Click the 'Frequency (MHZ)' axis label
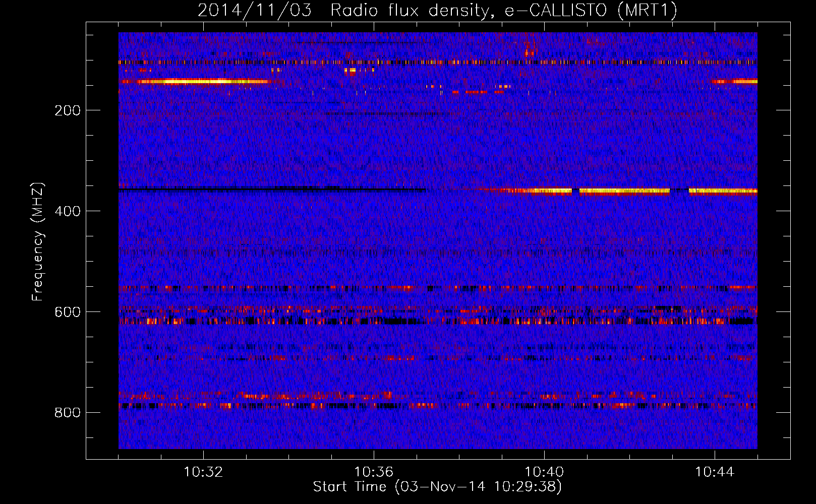 click(38, 241)
